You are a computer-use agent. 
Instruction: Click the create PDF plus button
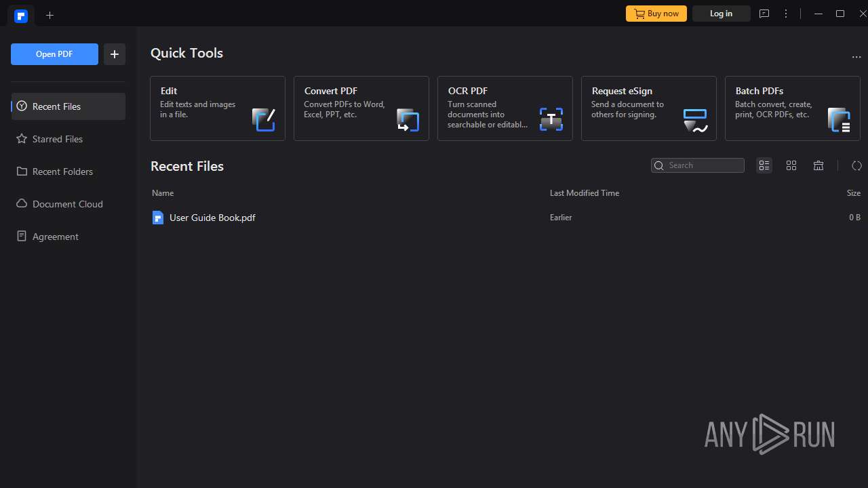coord(115,54)
